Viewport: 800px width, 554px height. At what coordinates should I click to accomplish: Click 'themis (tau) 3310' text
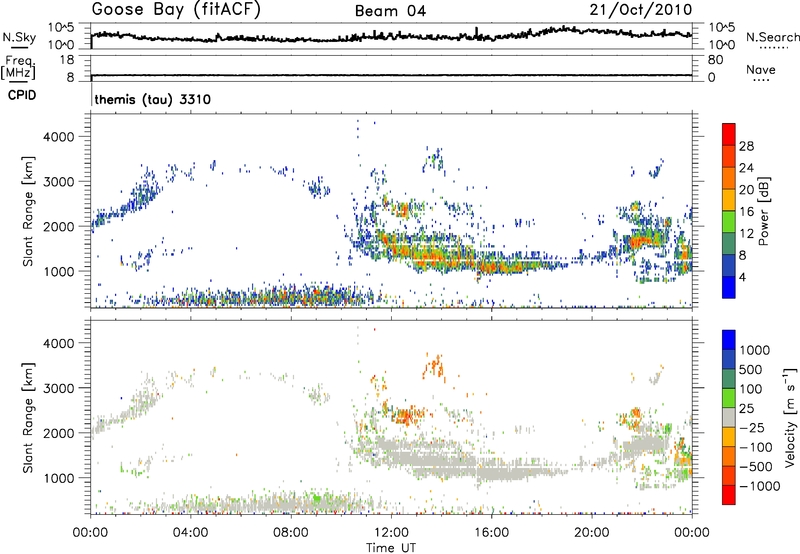tap(153, 99)
